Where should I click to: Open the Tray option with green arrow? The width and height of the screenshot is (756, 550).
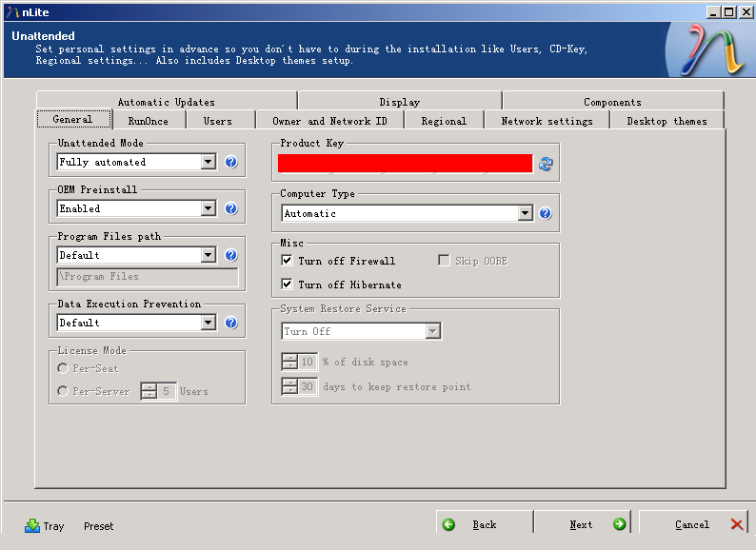(45, 525)
